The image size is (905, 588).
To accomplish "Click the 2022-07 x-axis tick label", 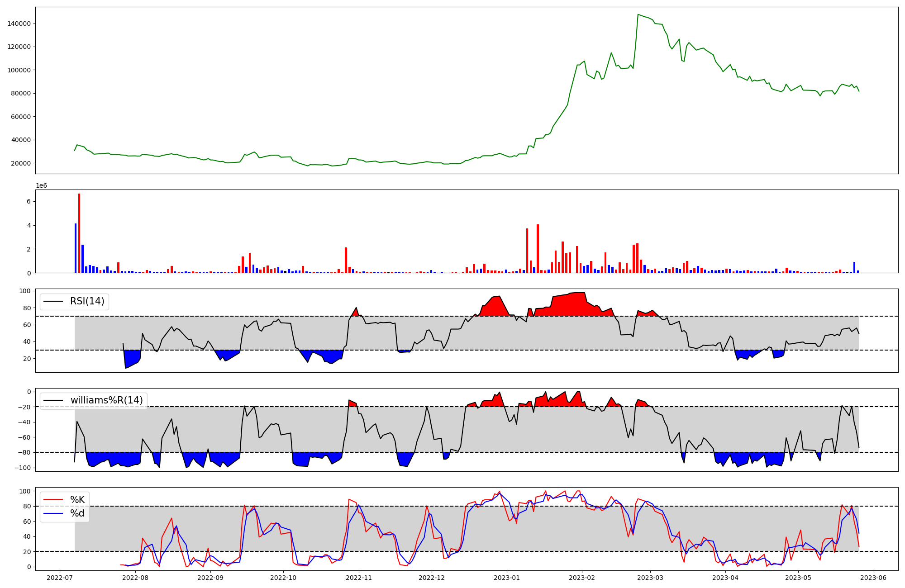I will [x=60, y=578].
